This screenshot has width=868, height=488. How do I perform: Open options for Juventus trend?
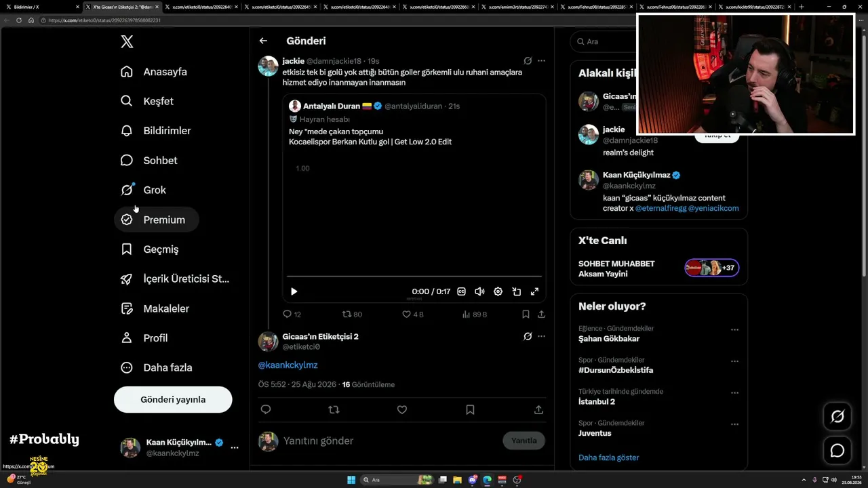tap(734, 425)
